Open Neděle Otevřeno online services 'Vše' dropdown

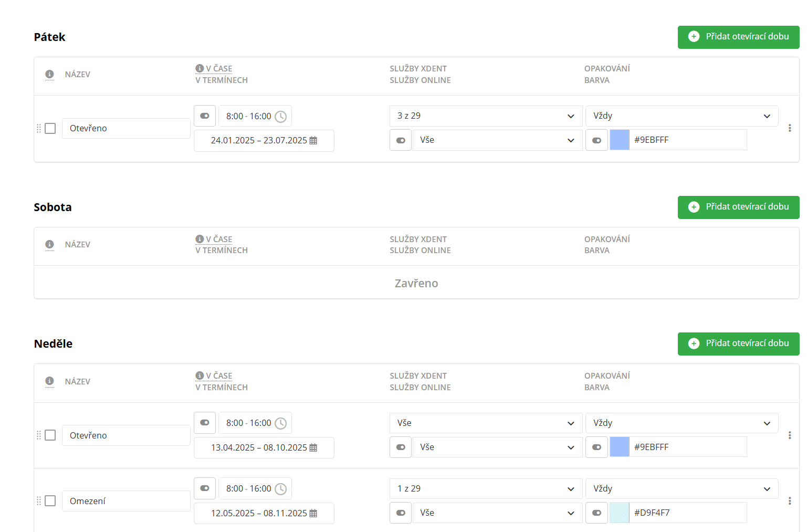498,447
